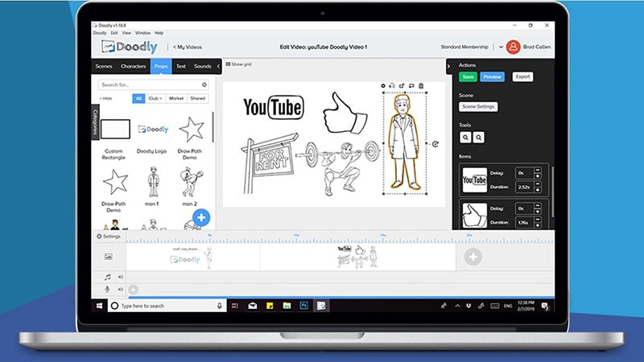
Task: Click the microphone voiceover track icon
Action: click(x=107, y=289)
